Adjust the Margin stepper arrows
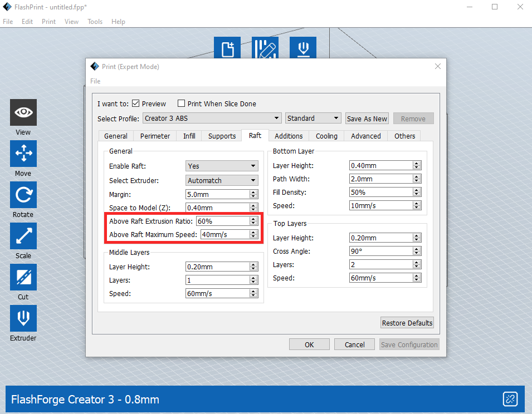The image size is (532, 414). tap(253, 194)
